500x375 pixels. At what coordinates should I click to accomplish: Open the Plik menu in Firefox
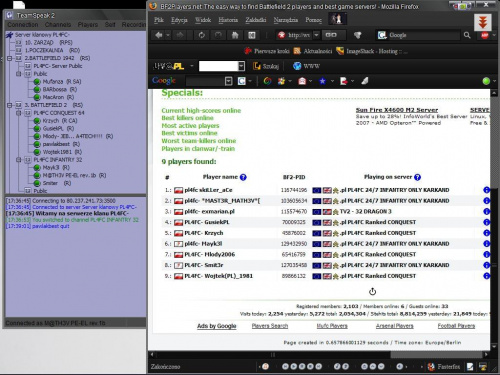pos(159,20)
